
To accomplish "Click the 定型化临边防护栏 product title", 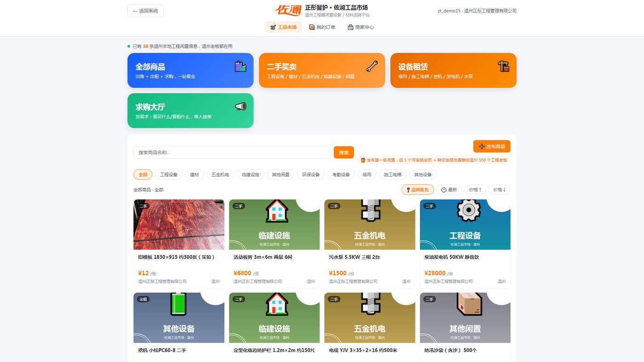I will (274, 351).
